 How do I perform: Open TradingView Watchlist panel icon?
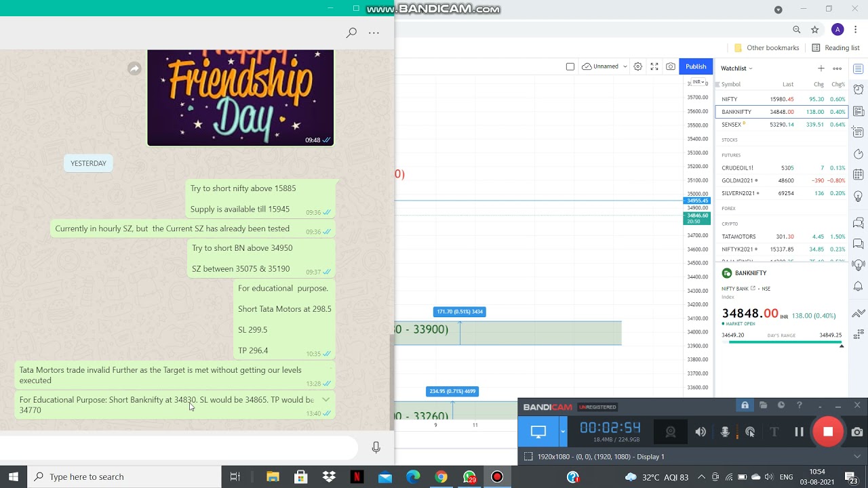point(859,69)
